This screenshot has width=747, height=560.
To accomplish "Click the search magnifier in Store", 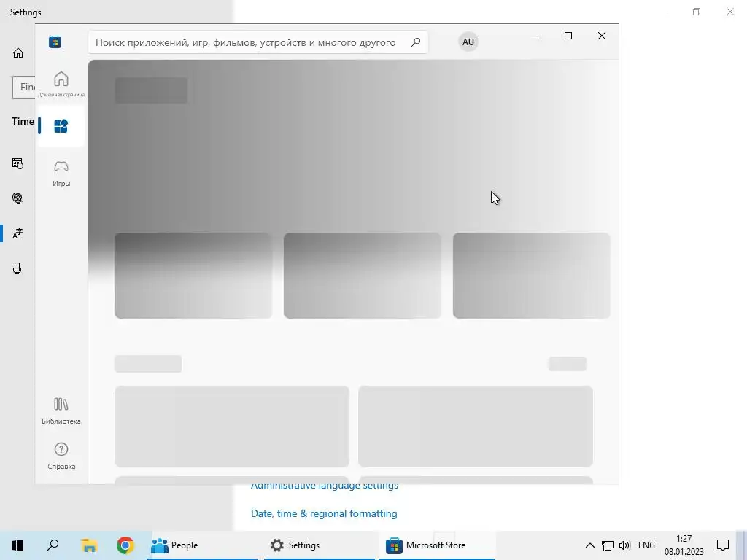I will 415,42.
